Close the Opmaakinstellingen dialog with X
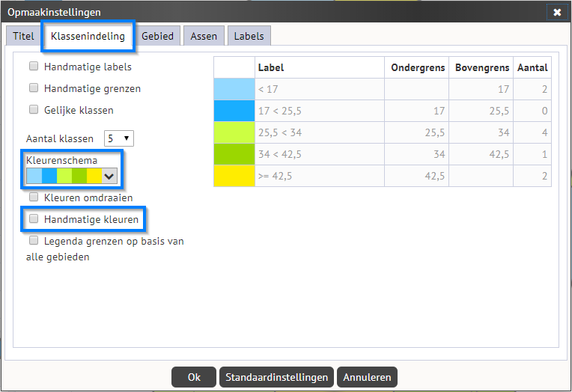 click(557, 13)
